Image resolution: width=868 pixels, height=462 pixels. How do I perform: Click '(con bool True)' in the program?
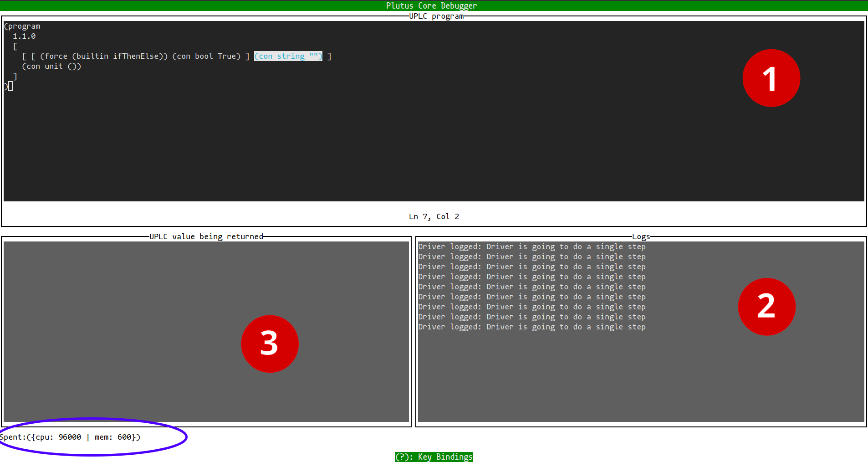pos(206,56)
